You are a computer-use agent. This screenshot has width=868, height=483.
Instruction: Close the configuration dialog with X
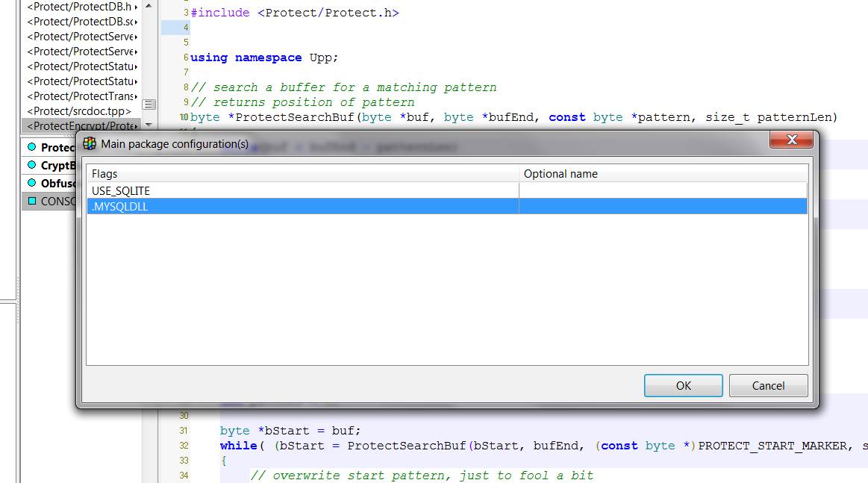pos(791,140)
